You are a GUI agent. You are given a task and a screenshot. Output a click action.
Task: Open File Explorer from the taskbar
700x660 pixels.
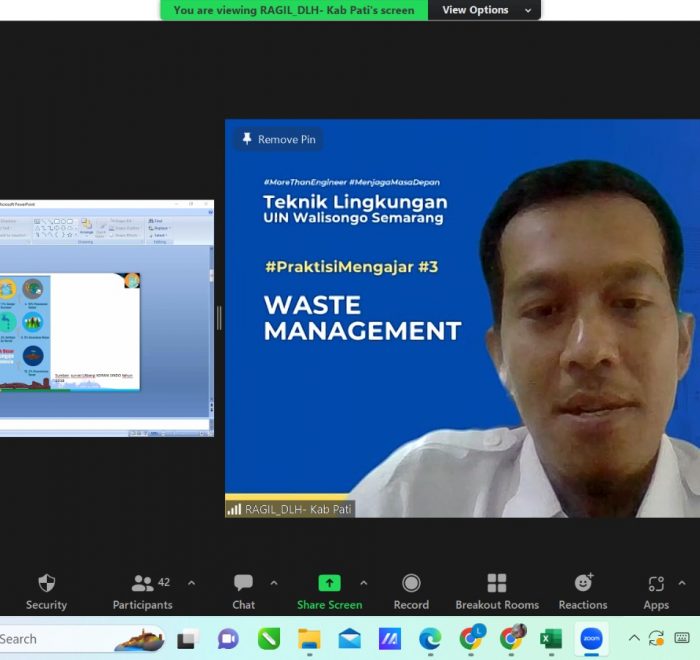[309, 638]
